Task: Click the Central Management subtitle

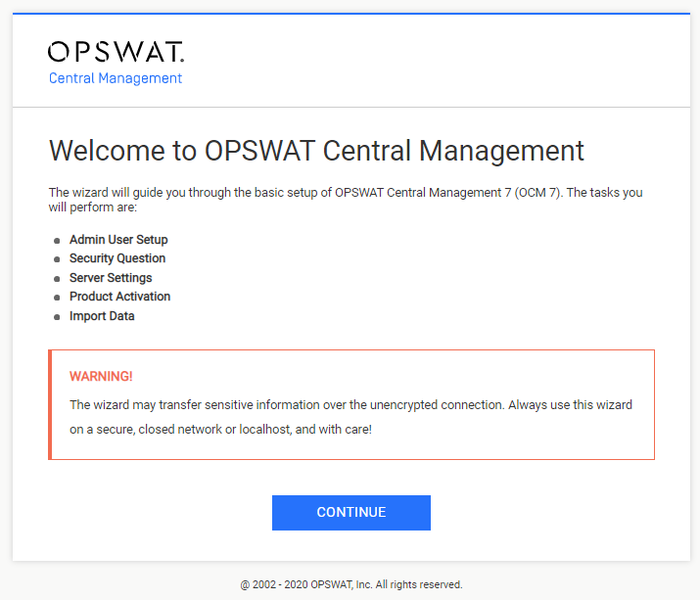Action: 116,78
